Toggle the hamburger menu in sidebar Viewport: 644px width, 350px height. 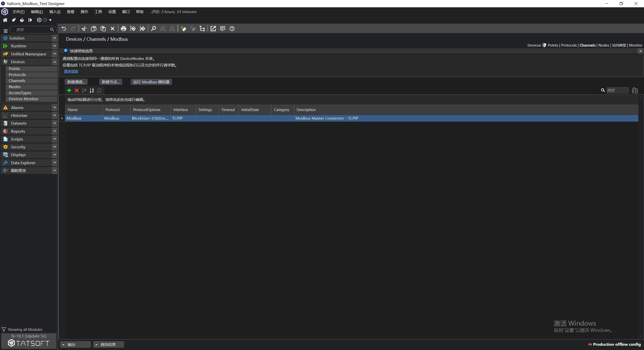[x=6, y=31]
